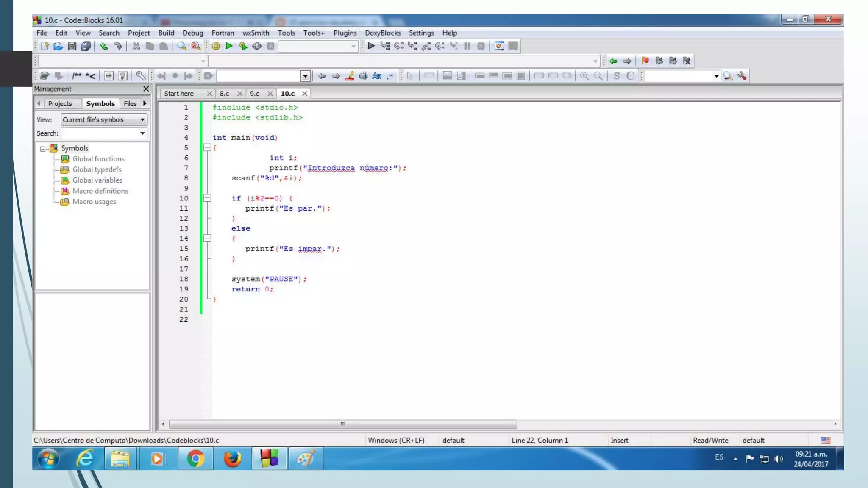Click the Save file icon

(x=72, y=46)
